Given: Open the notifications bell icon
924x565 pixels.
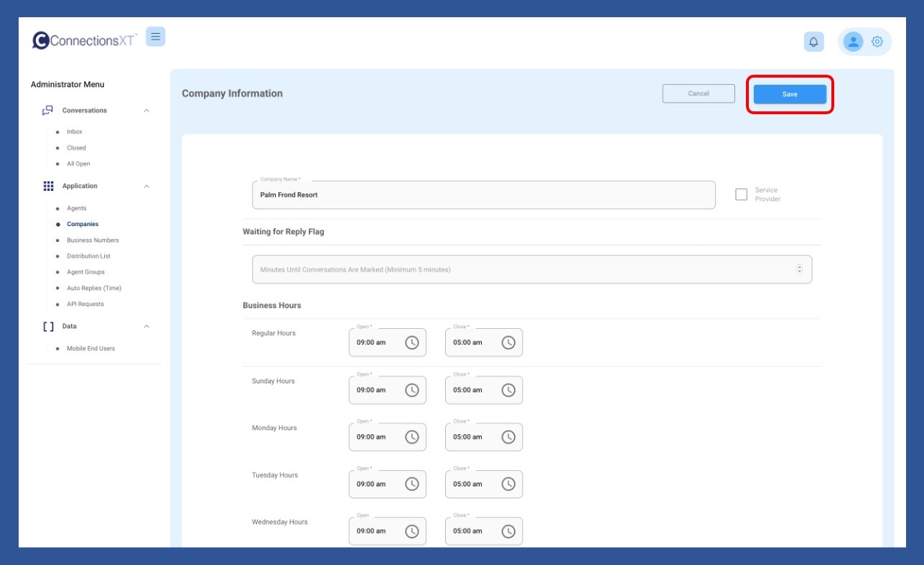Looking at the screenshot, I should pos(813,42).
